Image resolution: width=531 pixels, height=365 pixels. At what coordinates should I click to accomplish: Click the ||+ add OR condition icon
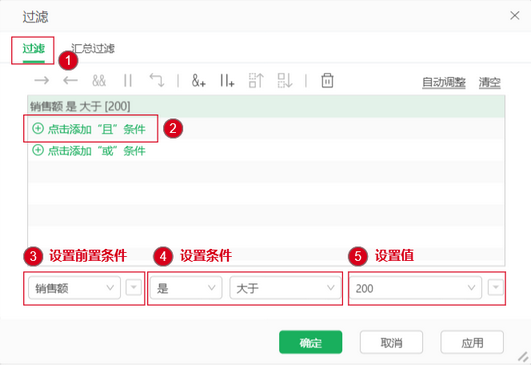pos(227,81)
